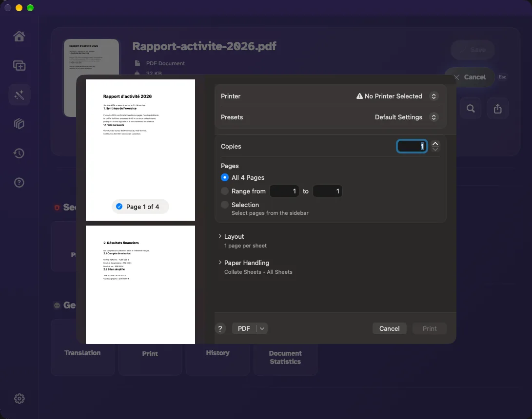Open the Home icon in sidebar
This screenshot has height=419, width=532.
click(x=19, y=36)
